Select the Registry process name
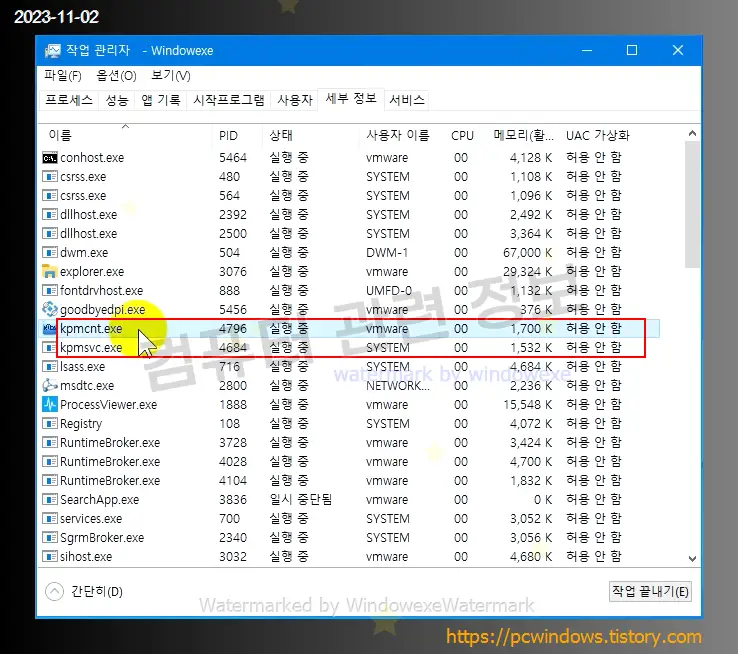 80,424
